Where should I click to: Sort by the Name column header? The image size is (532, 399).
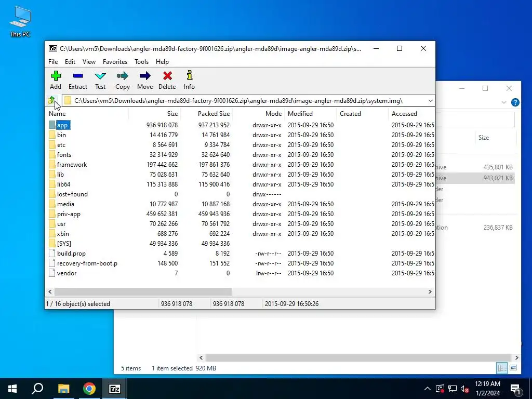click(87, 114)
